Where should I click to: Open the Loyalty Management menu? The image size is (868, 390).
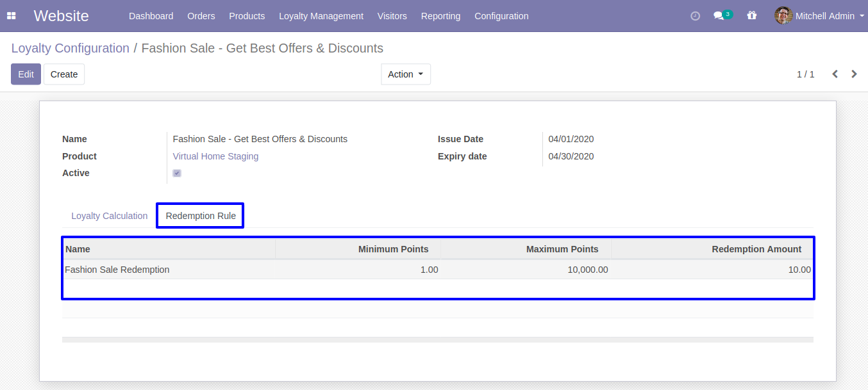[x=321, y=16]
